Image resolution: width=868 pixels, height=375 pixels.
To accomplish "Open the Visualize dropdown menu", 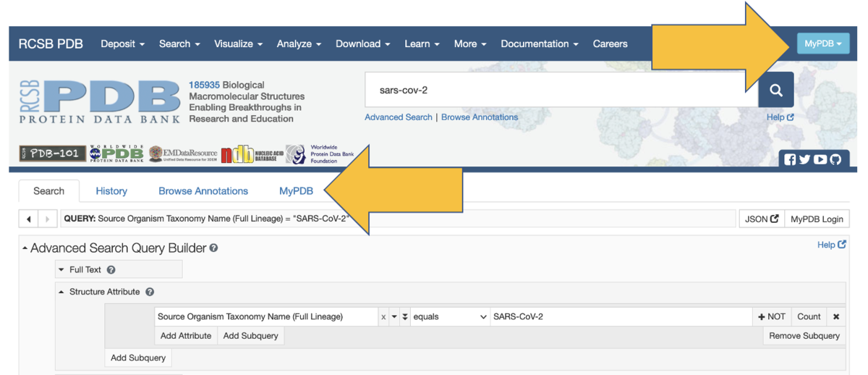I will pos(238,43).
